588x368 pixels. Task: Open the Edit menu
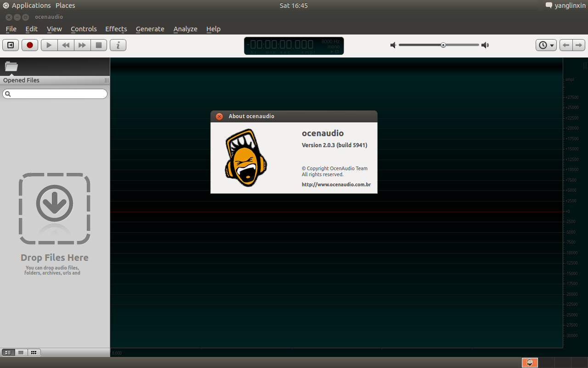(32, 29)
